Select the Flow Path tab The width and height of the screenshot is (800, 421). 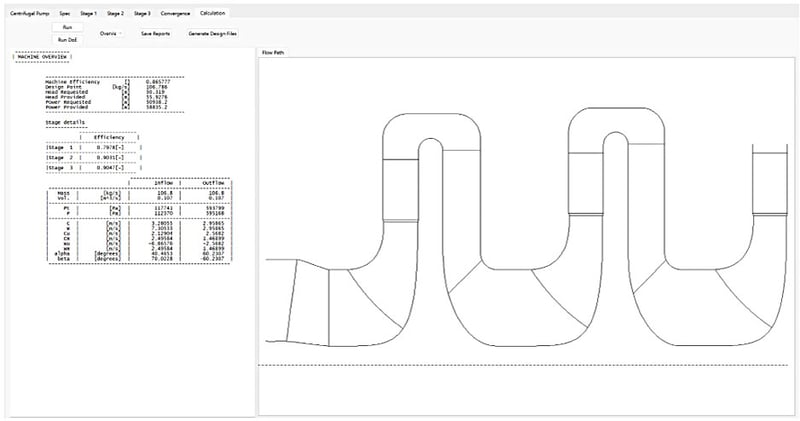tap(273, 53)
